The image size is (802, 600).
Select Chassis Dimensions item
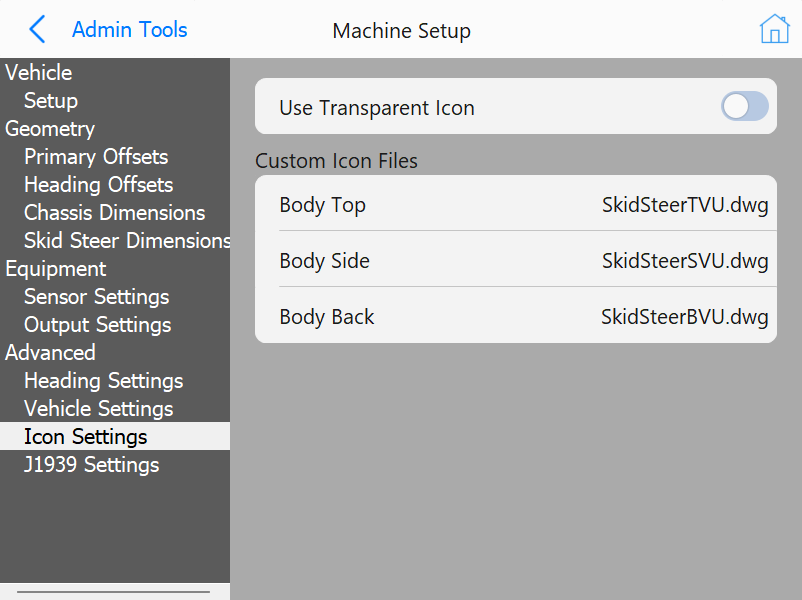click(x=115, y=213)
